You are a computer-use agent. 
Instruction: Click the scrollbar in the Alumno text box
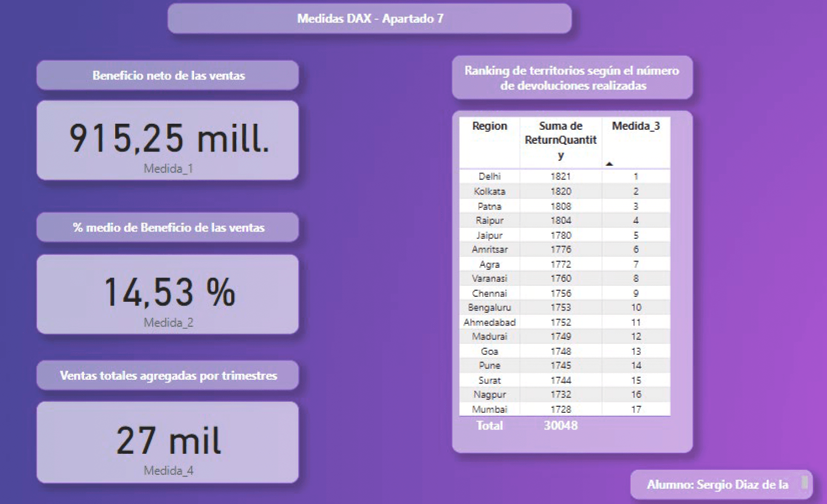click(x=805, y=483)
